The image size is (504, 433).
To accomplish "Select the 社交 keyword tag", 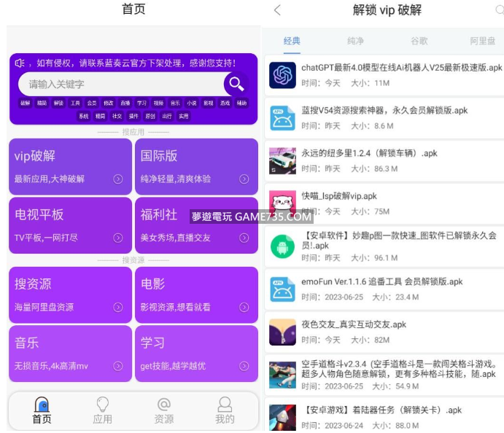I will (117, 117).
